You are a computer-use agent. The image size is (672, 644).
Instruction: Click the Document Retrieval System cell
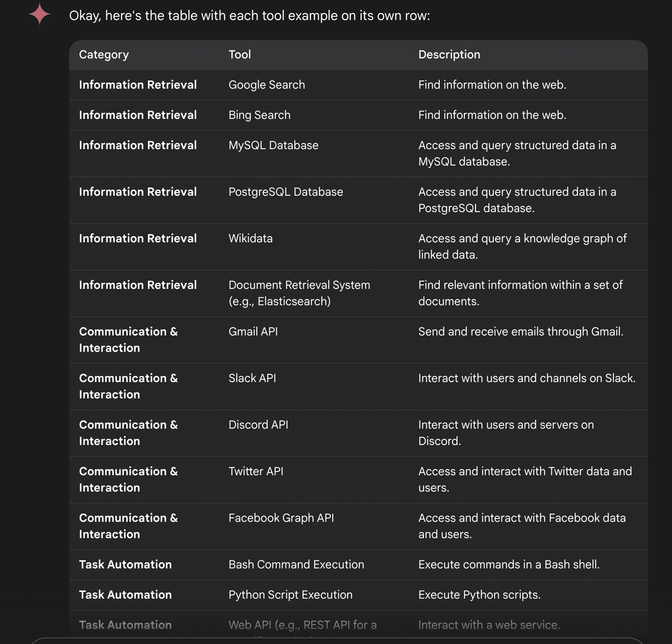299,293
